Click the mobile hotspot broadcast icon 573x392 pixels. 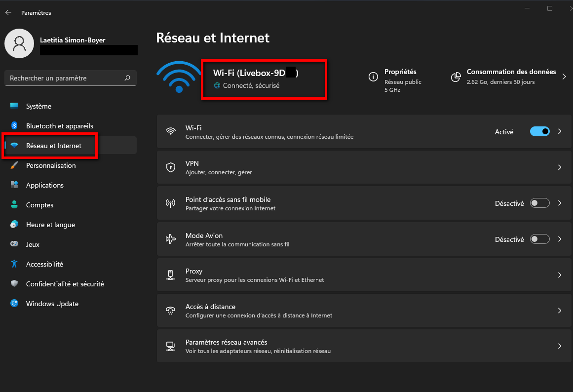point(171,203)
